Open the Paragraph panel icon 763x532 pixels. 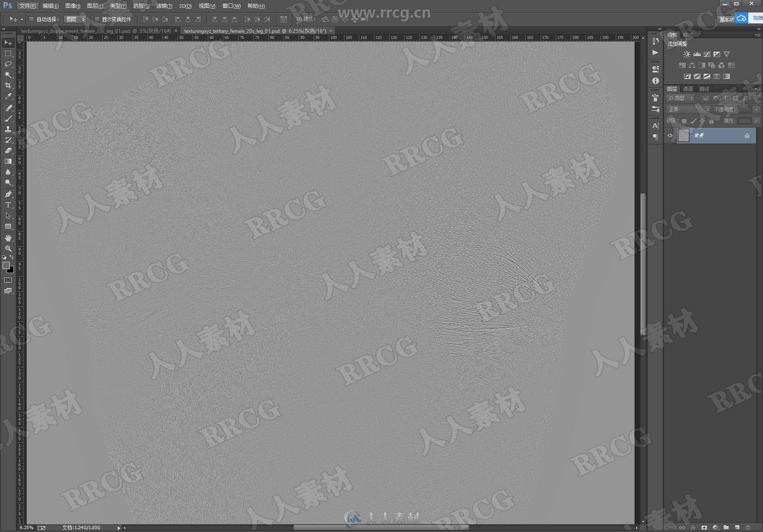[x=655, y=137]
